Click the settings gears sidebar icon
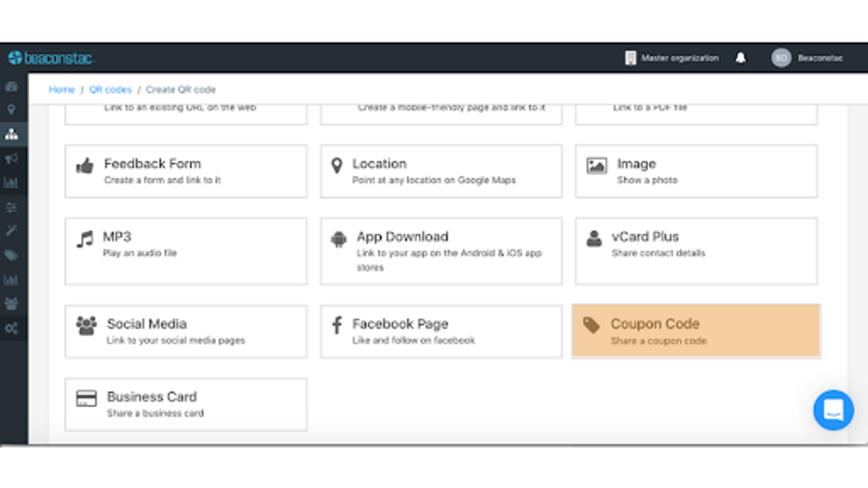868x488 pixels. 12,328
